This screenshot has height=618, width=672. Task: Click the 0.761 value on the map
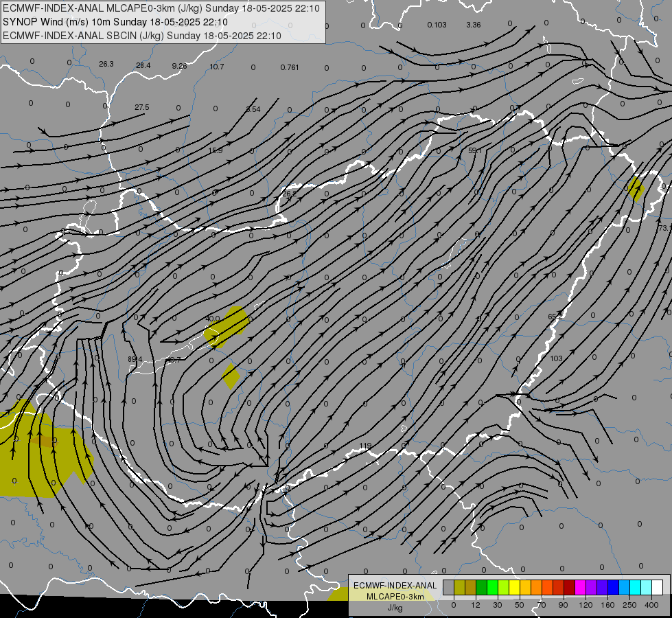[x=290, y=67]
